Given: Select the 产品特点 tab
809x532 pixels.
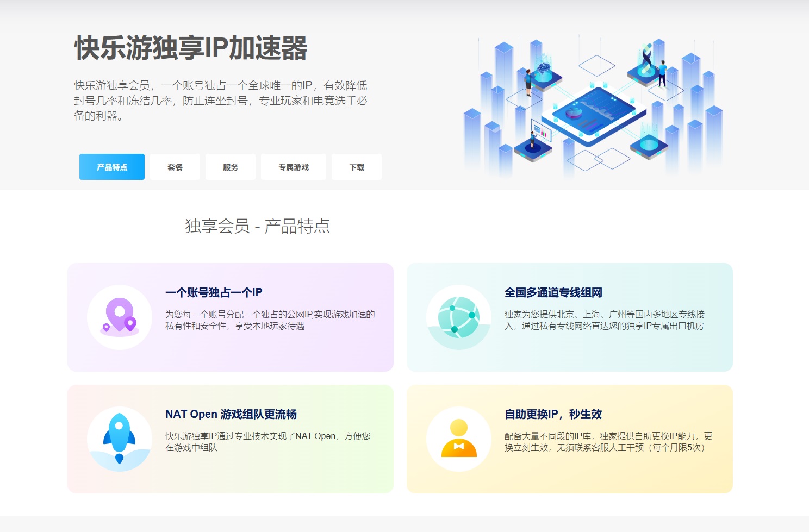Looking at the screenshot, I should click(x=112, y=167).
